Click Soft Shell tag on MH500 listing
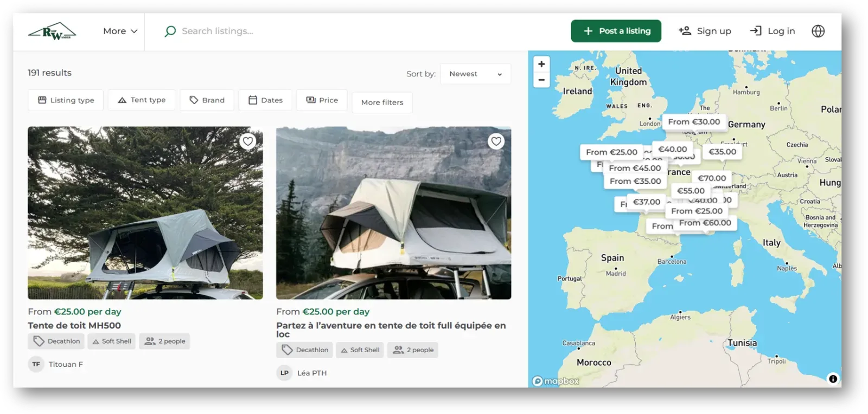The height and width of the screenshot is (414, 868). (x=111, y=341)
